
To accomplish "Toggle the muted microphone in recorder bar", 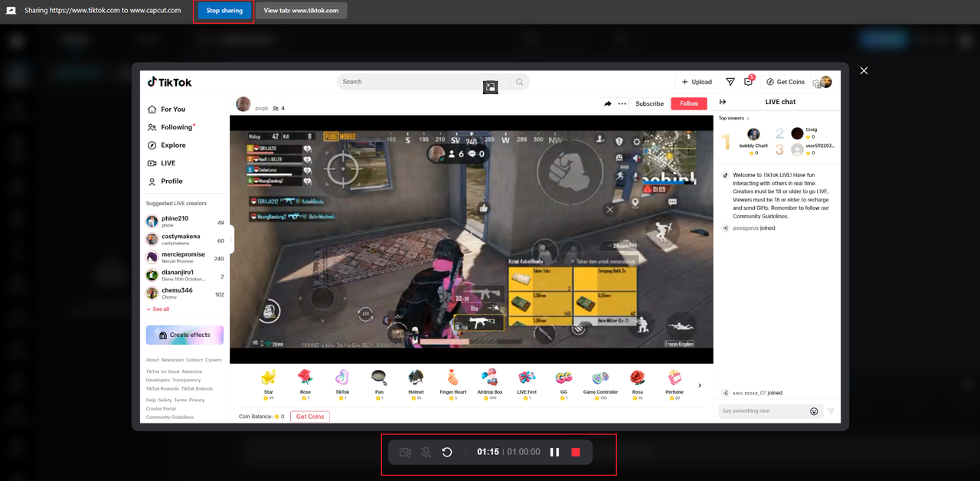I will tap(426, 452).
